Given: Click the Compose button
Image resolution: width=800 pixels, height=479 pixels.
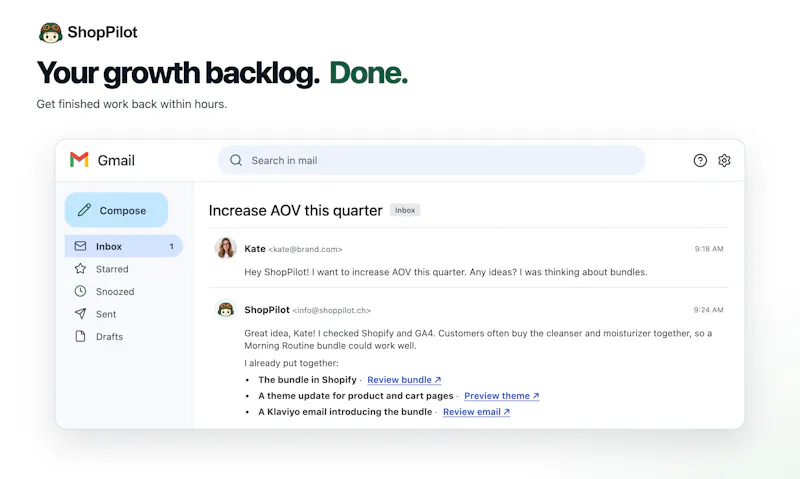Looking at the screenshot, I should (116, 210).
